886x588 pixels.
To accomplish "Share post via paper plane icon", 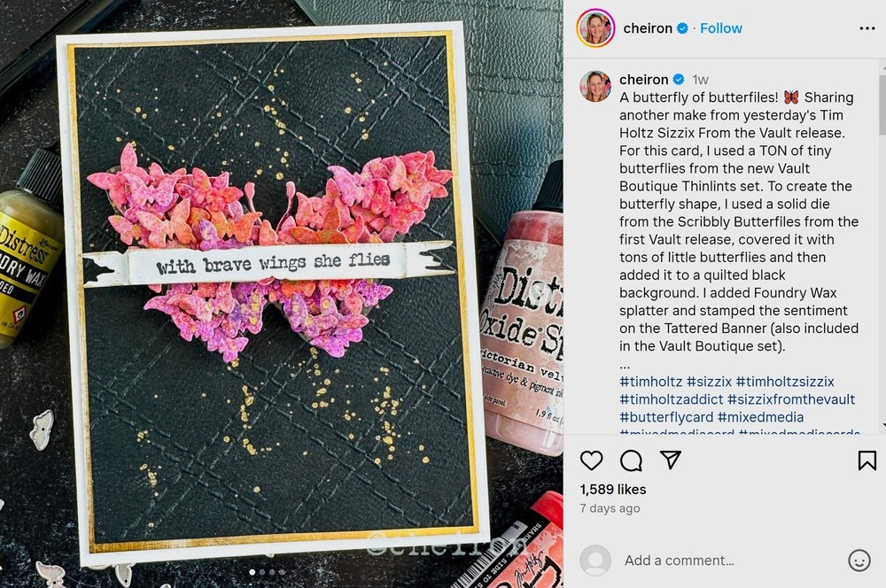I will coord(670,460).
